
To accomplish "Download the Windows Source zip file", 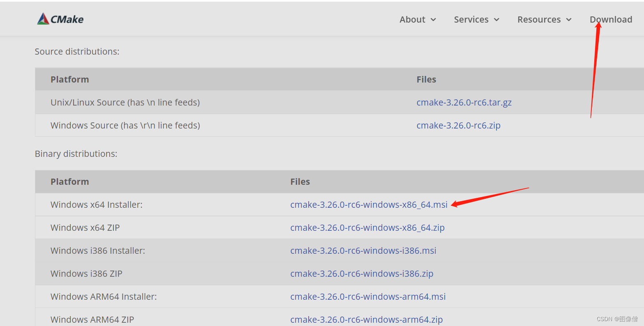I will tap(459, 125).
